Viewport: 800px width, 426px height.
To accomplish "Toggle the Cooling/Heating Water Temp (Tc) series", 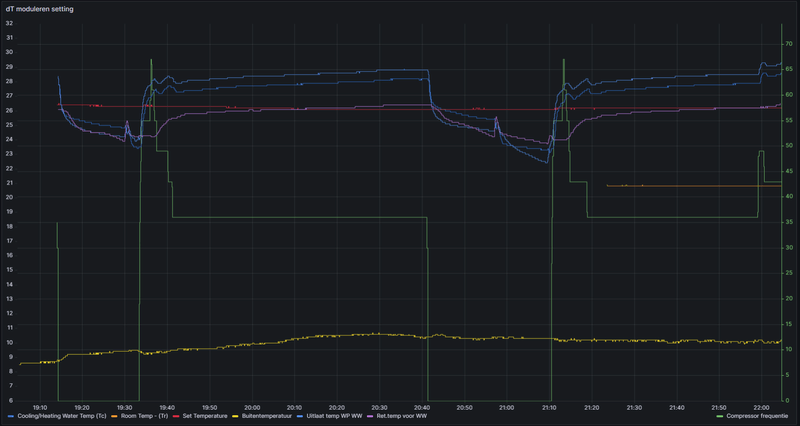I will tap(62, 416).
